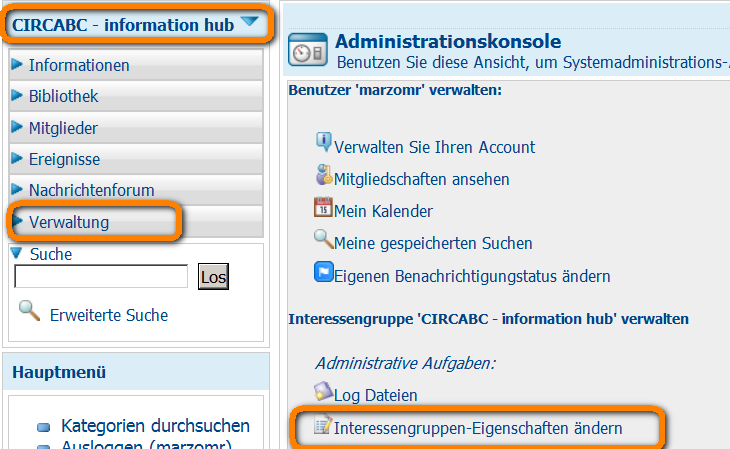
Task: Open the Bibliothek menu item
Action: click(63, 97)
